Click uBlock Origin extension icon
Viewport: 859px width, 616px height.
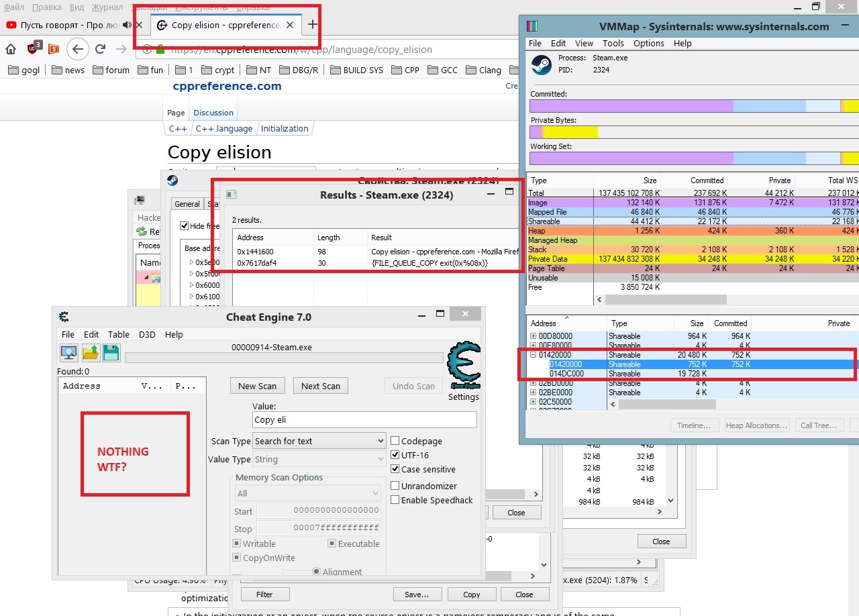34,48
